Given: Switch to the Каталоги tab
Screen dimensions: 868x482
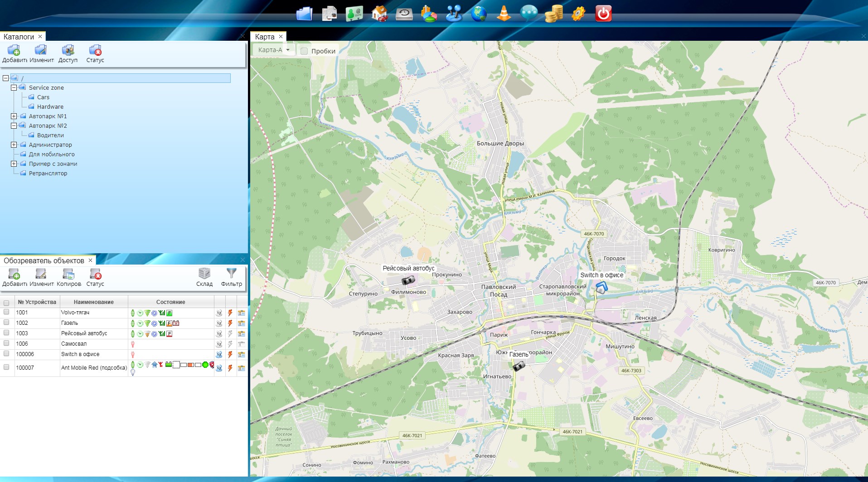Looking at the screenshot, I should [19, 37].
